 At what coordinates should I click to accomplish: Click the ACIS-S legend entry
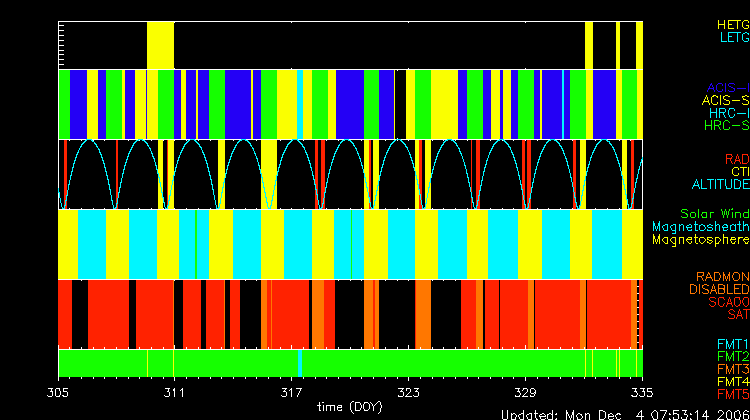[725, 100]
